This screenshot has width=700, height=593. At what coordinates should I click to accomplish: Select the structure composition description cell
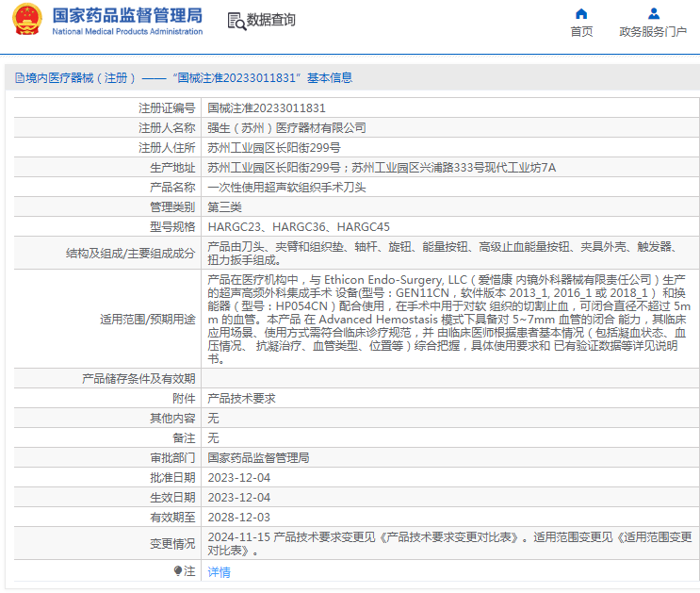(450, 254)
